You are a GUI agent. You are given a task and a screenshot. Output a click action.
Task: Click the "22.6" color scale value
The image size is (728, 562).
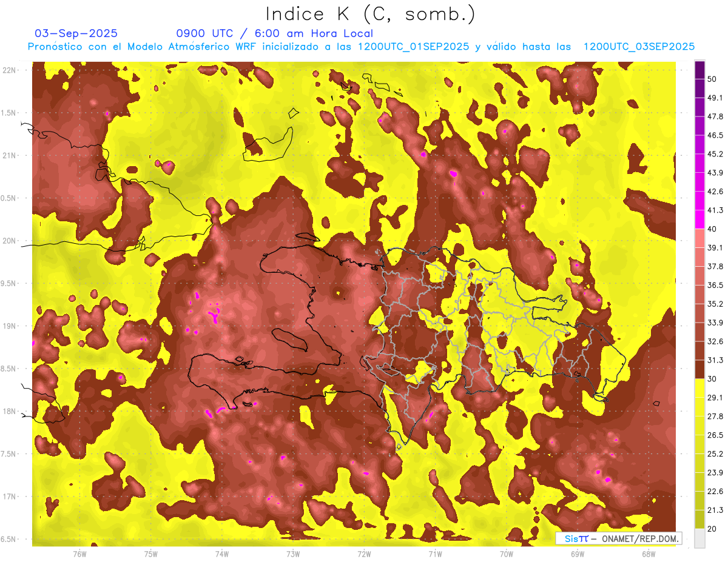(x=715, y=491)
